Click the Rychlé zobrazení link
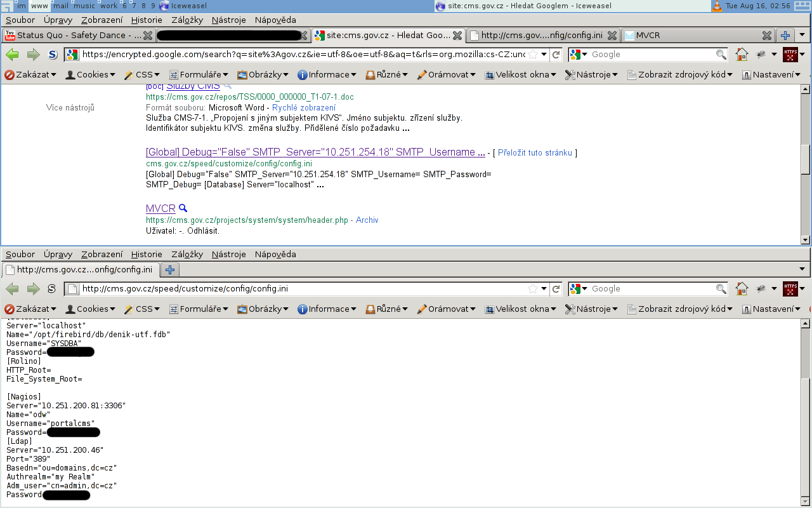Image resolution: width=812 pixels, height=508 pixels. click(x=304, y=108)
